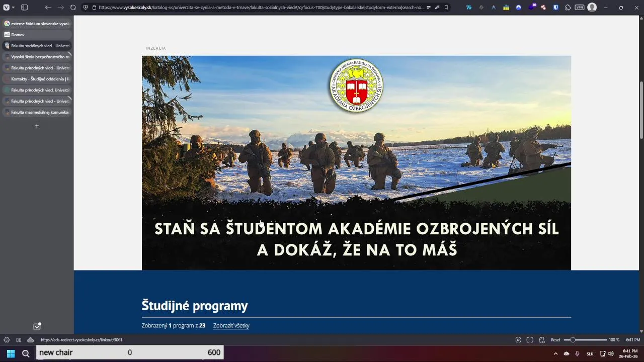Switch the SLK keyboard language indicator
The height and width of the screenshot is (362, 644).
click(x=590, y=353)
